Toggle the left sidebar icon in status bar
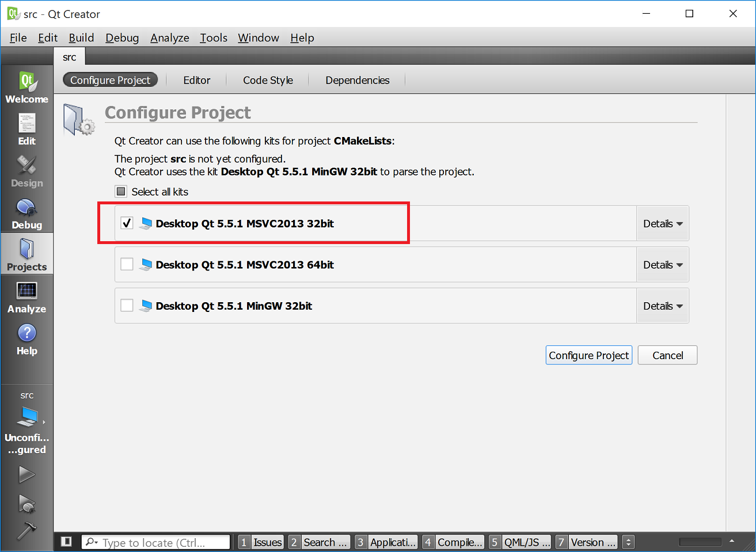Viewport: 756px width, 552px height. click(66, 542)
